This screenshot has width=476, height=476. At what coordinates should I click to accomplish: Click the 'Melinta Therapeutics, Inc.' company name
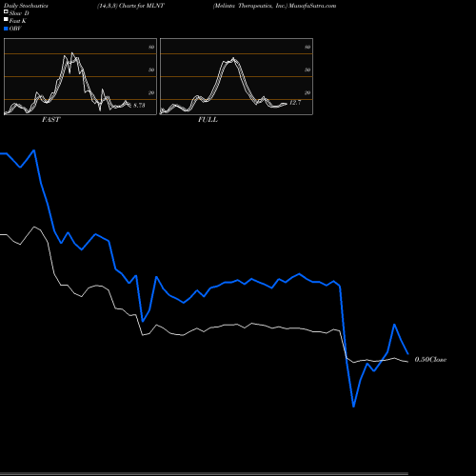250,6
